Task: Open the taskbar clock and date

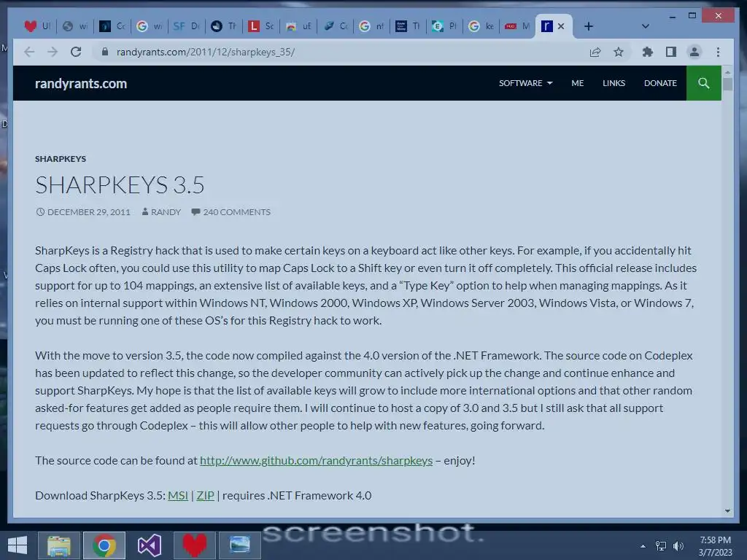Action: click(x=715, y=546)
